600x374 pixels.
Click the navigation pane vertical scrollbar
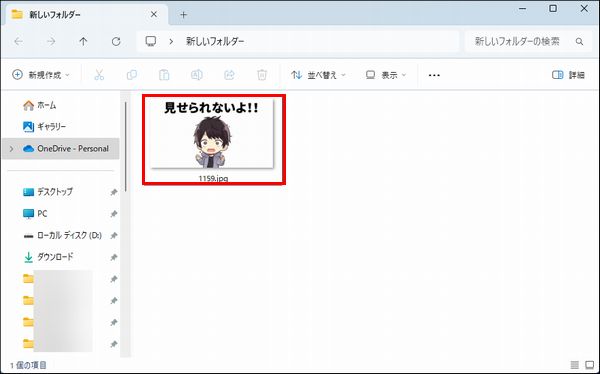(126, 147)
